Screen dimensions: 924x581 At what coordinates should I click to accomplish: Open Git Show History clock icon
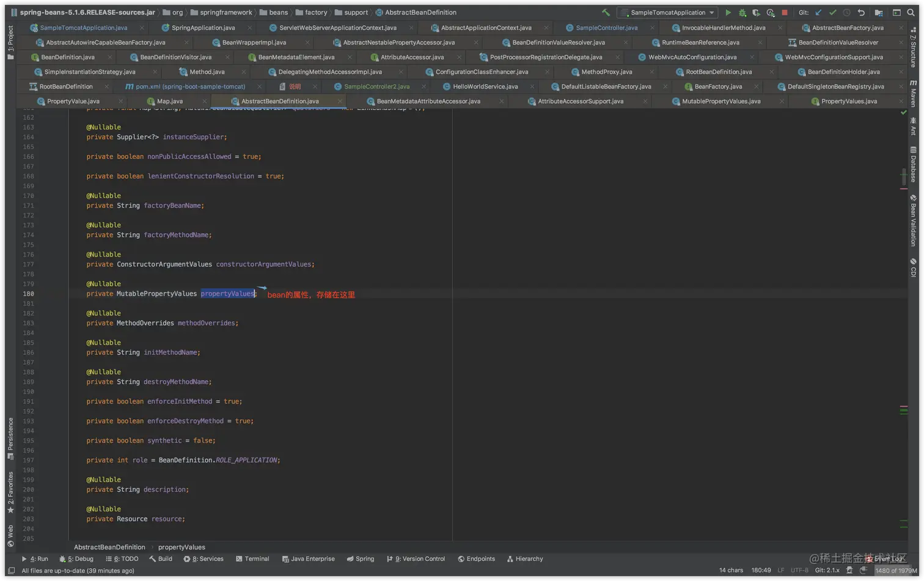(x=846, y=12)
